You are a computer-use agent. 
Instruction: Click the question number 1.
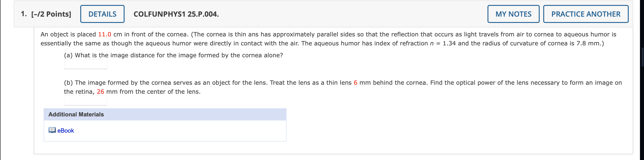click(24, 14)
